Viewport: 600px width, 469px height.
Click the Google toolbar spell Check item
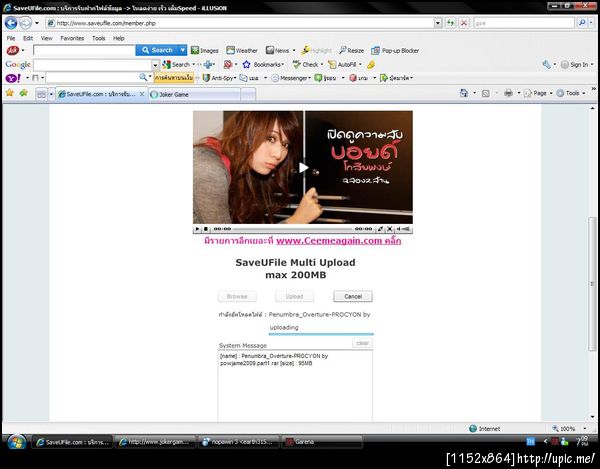(306, 64)
